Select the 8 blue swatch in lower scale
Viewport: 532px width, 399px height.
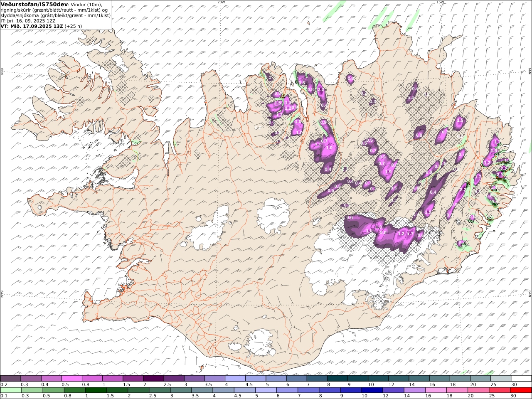point(329,390)
